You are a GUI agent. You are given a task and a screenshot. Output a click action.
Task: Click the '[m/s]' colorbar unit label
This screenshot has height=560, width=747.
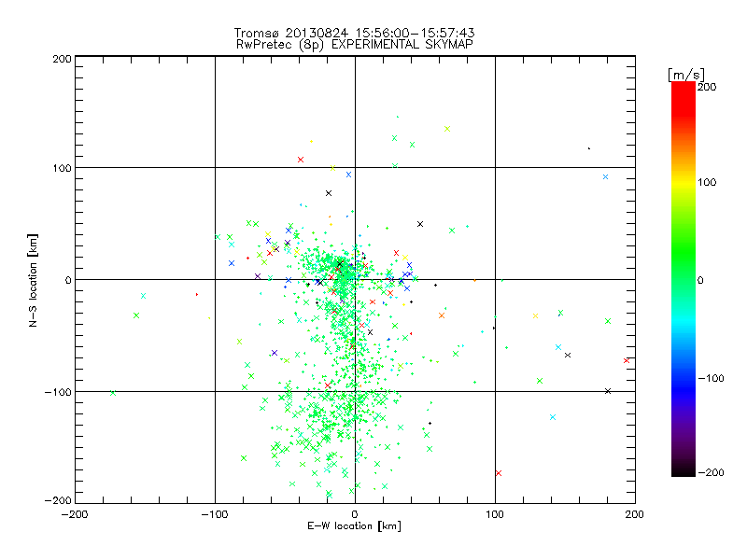(686, 75)
